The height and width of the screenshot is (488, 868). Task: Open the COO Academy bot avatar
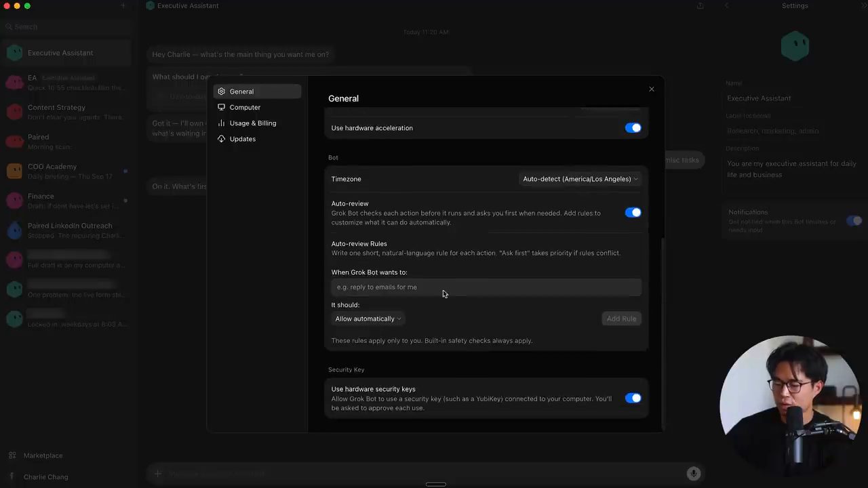tap(14, 171)
